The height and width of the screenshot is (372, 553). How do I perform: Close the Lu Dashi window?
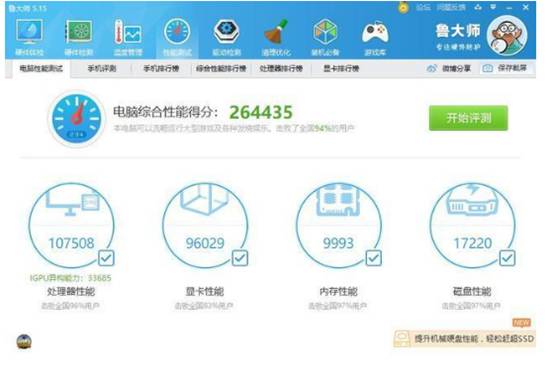point(525,7)
